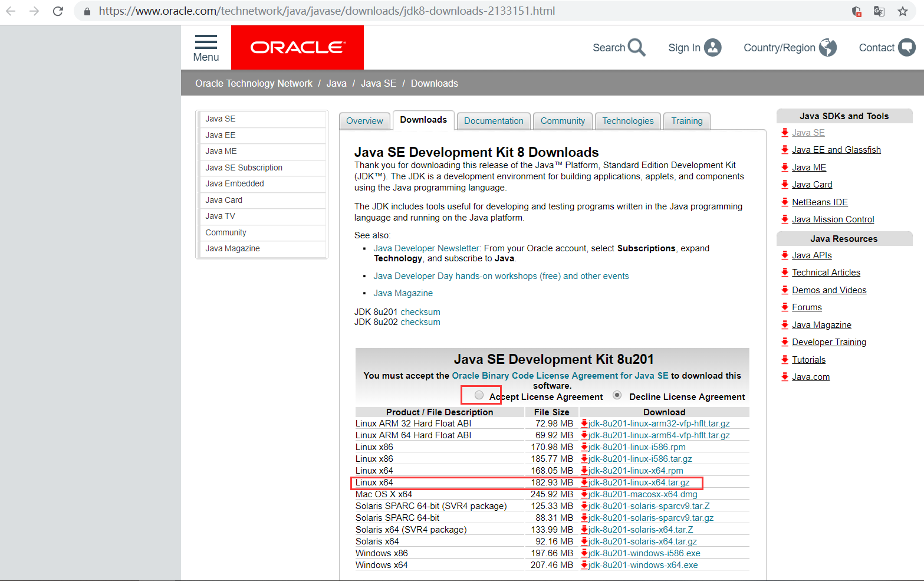The image size is (924, 581).
Task: Download jdk-8u201-linux-x64.rpm
Action: coord(636,471)
